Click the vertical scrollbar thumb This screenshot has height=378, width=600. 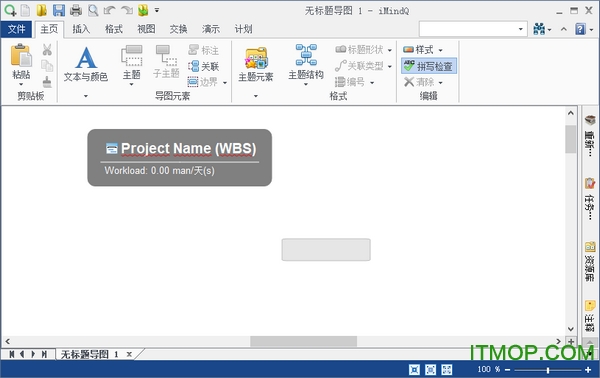pyautogui.click(x=571, y=139)
